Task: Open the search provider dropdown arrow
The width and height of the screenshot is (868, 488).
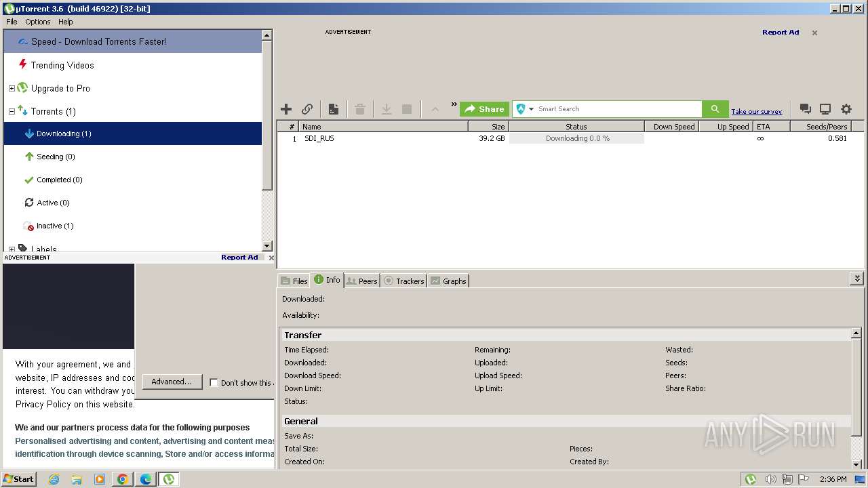Action: click(532, 109)
